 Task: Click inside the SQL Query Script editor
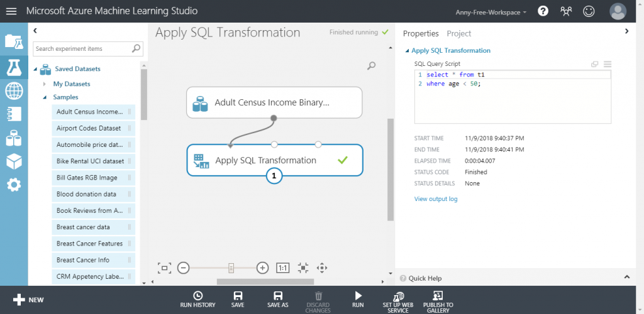coord(513,97)
